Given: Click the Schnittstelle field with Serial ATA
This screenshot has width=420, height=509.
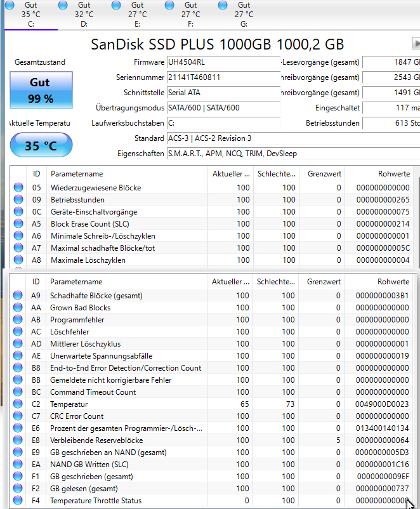Looking at the screenshot, I should click(223, 93).
